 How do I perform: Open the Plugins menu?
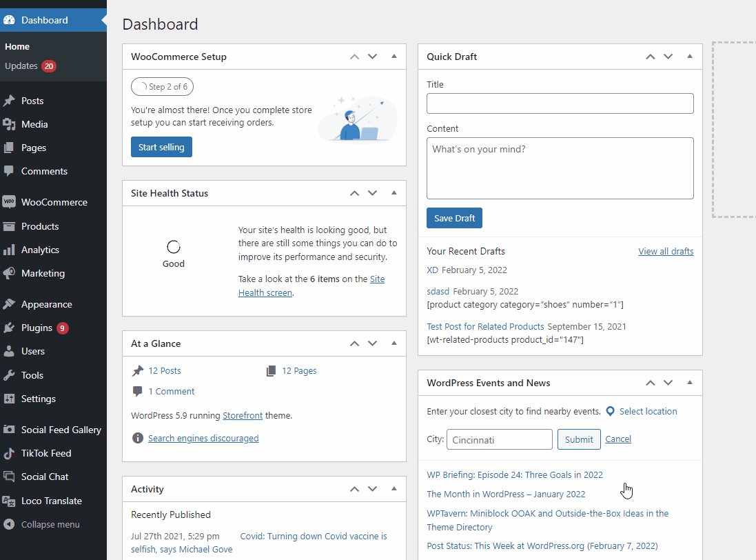(37, 328)
